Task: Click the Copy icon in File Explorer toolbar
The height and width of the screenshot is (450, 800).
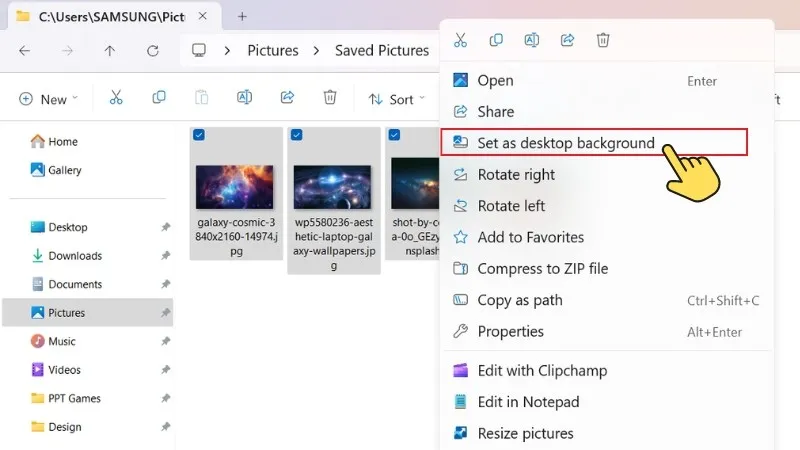Action: (x=159, y=98)
